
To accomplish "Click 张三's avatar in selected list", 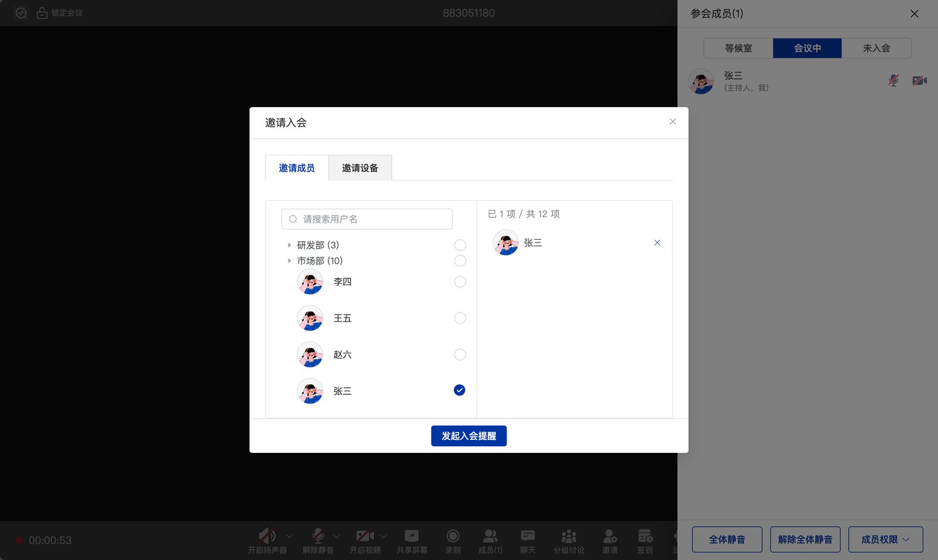I will coord(506,243).
